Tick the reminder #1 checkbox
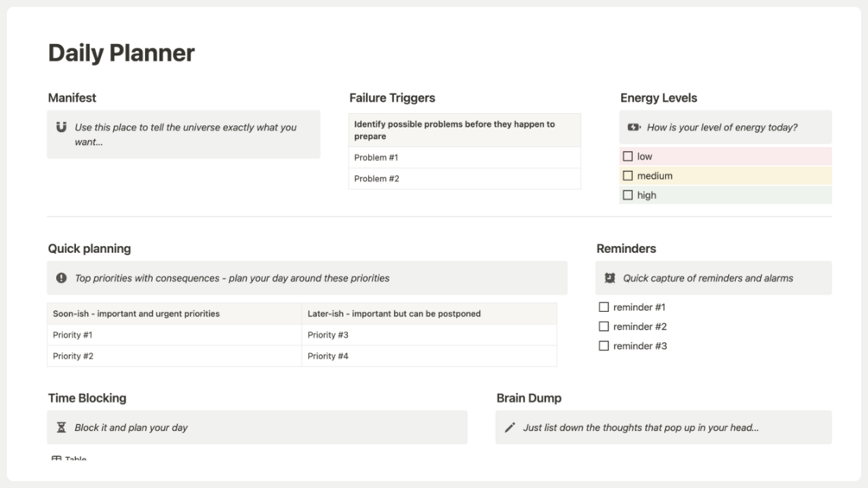 [604, 307]
